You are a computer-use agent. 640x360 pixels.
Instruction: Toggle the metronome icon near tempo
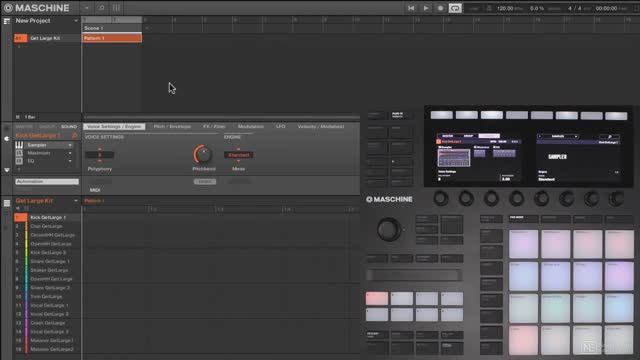coord(489,8)
